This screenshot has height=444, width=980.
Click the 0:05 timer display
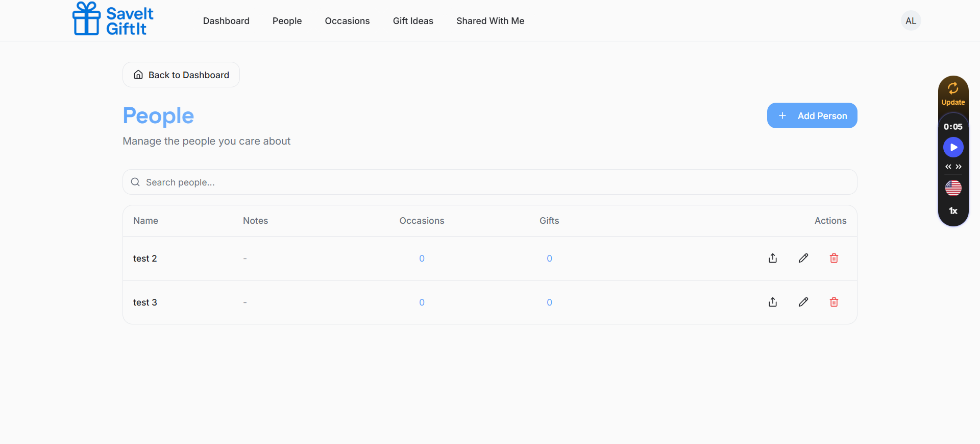click(x=953, y=127)
